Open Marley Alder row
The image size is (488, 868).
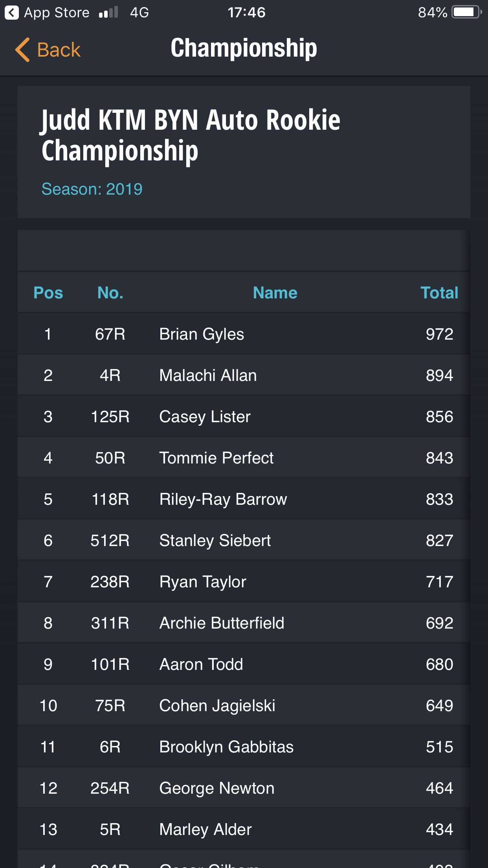pyautogui.click(x=244, y=829)
